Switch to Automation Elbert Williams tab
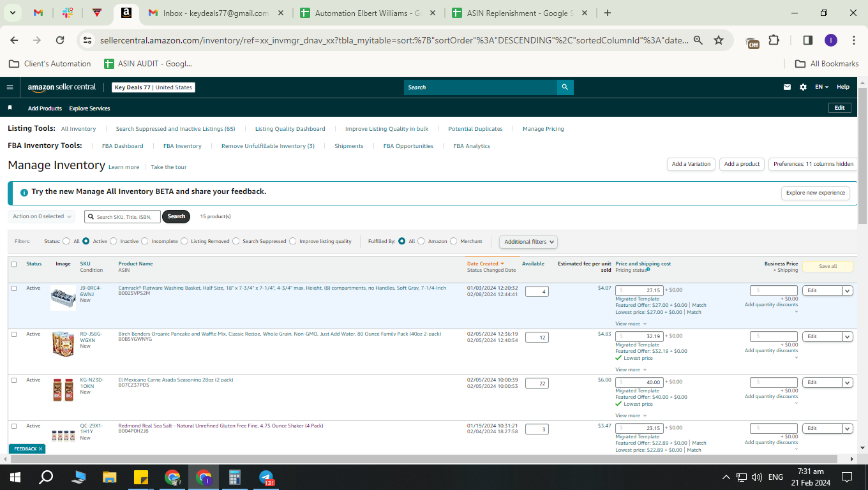The height and width of the screenshot is (490, 868). (x=368, y=13)
